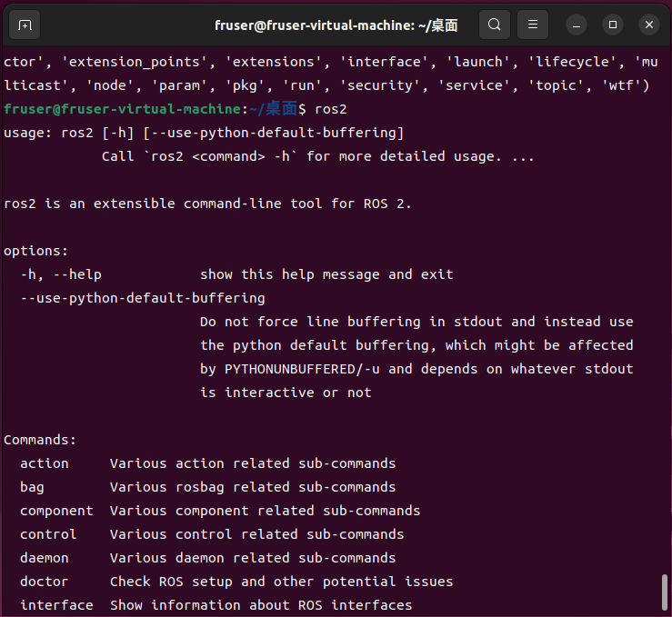The image size is (672, 617).
Task: Click the 'action' command name
Action: (x=45, y=463)
